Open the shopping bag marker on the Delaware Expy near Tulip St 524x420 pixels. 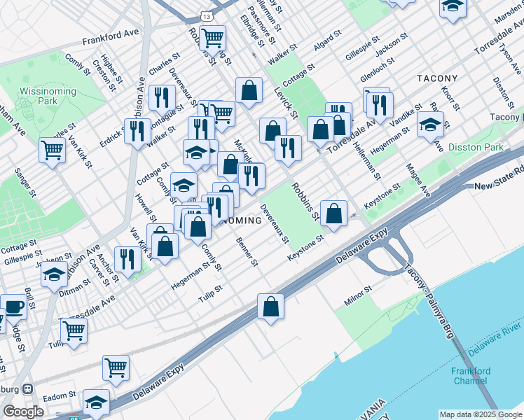(x=270, y=307)
